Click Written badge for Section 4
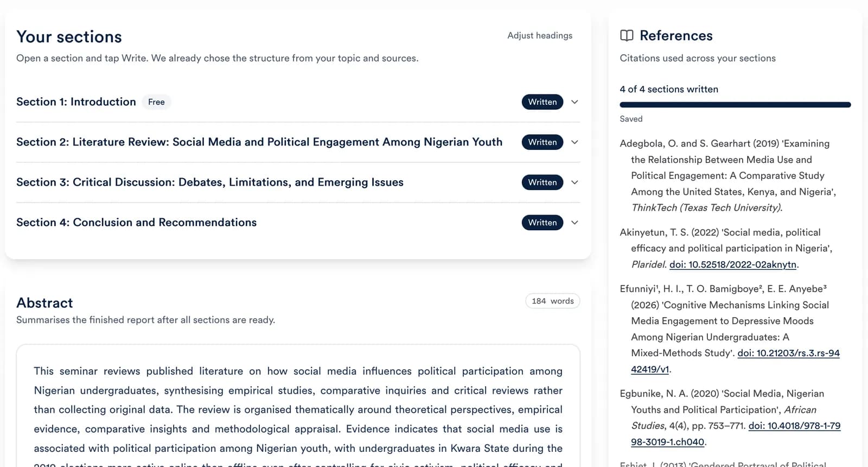The height and width of the screenshot is (467, 868). click(x=542, y=223)
